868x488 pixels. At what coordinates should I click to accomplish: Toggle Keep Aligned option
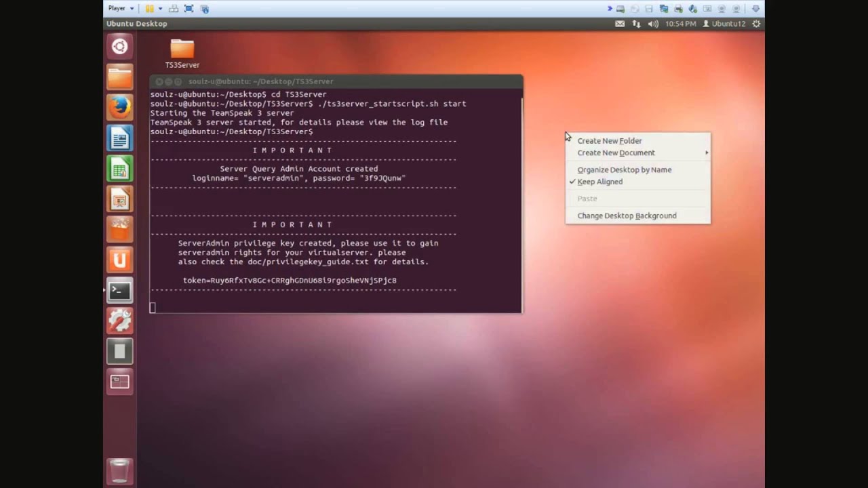[x=599, y=182]
